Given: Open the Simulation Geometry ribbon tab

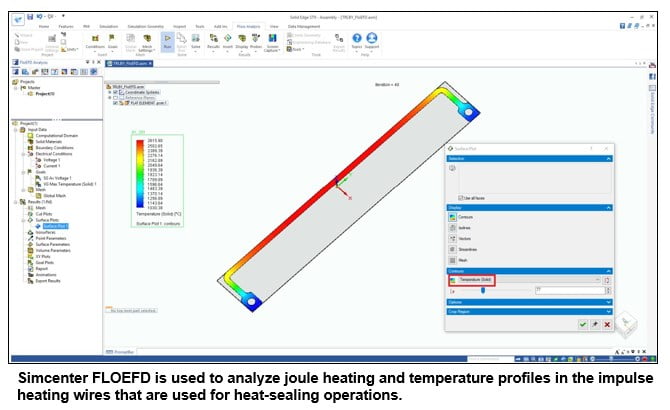Looking at the screenshot, I should 146,26.
